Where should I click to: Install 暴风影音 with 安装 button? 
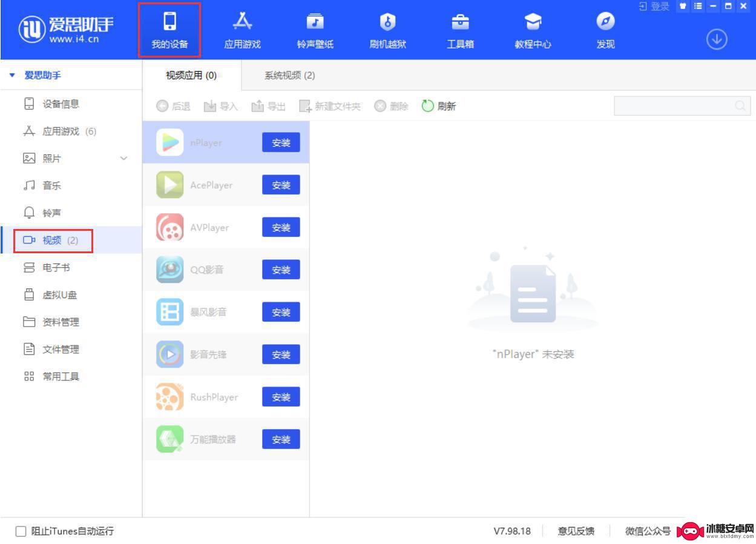click(281, 313)
